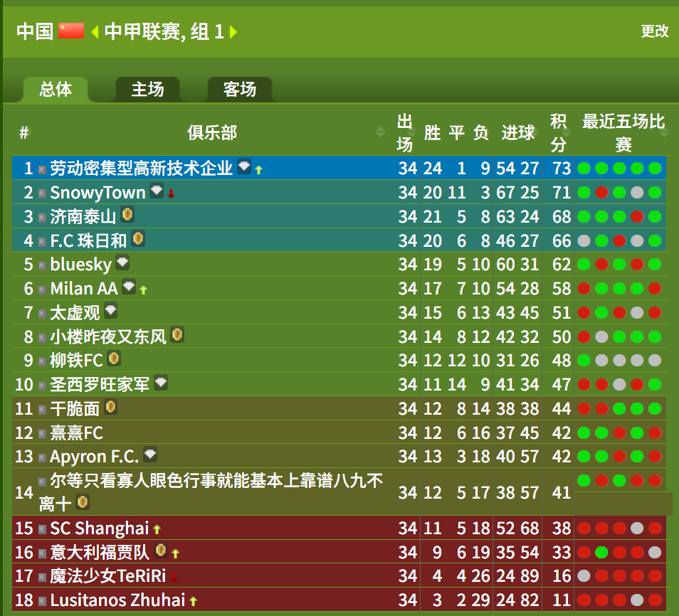
Task: Open 柳铁FC club page
Action: click(76, 361)
